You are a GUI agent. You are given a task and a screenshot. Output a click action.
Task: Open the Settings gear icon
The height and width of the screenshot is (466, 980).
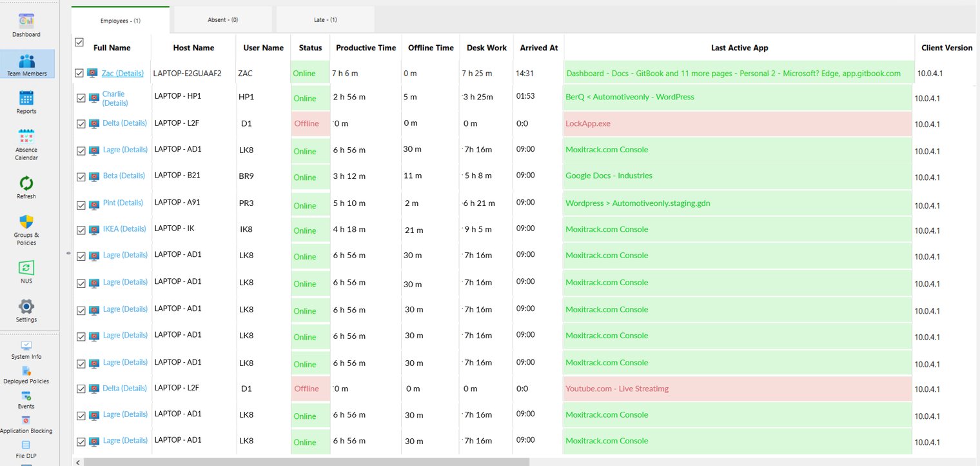[26, 306]
